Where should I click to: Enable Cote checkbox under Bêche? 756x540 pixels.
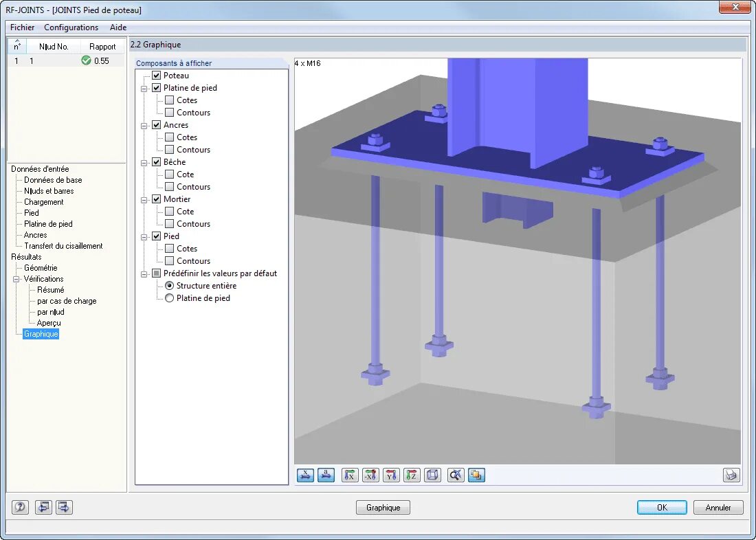pos(169,175)
